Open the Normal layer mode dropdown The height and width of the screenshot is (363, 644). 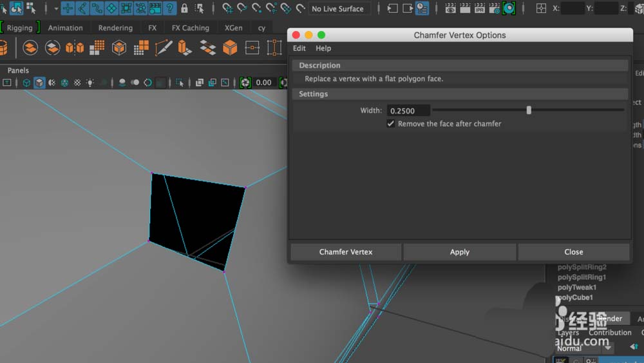coord(584,348)
